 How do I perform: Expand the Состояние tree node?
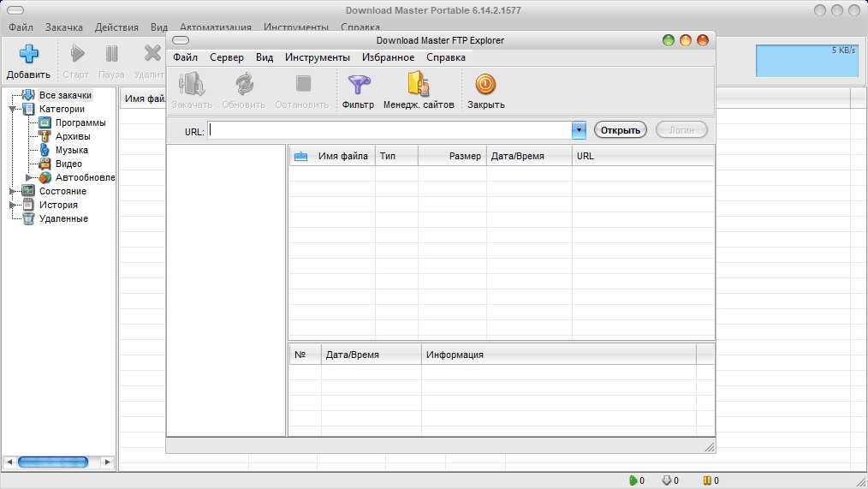click(x=12, y=192)
